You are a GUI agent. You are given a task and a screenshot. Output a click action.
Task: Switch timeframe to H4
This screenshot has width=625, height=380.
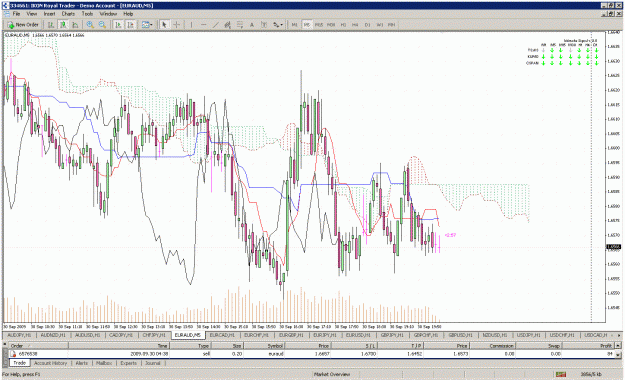point(355,25)
